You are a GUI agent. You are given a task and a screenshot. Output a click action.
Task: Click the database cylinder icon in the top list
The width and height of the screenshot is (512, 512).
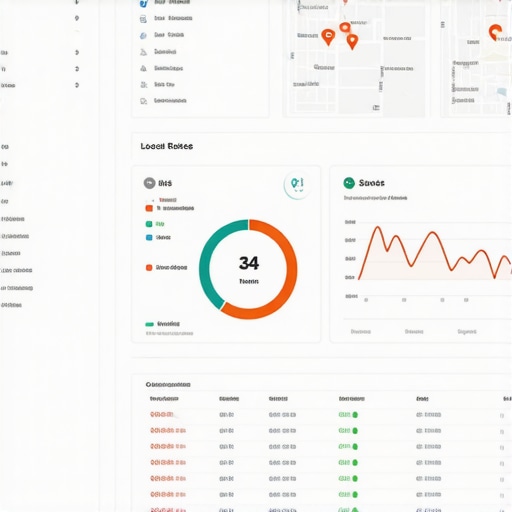[143, 19]
